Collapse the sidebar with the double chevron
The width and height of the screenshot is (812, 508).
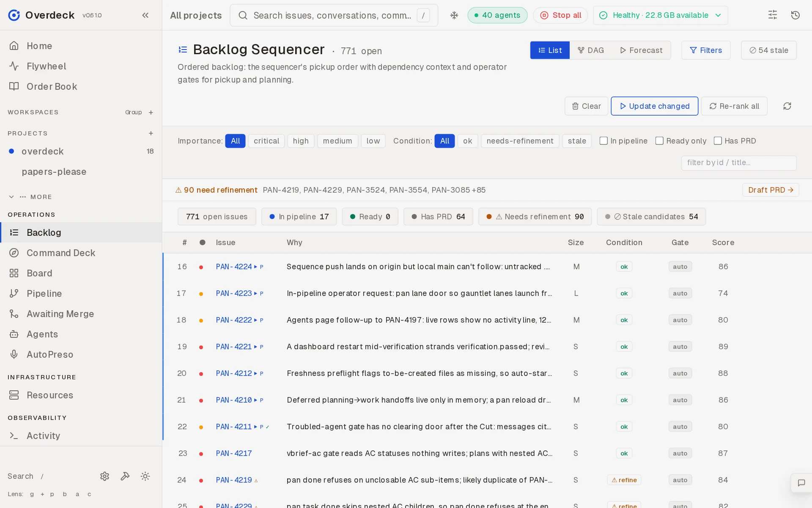click(x=145, y=15)
